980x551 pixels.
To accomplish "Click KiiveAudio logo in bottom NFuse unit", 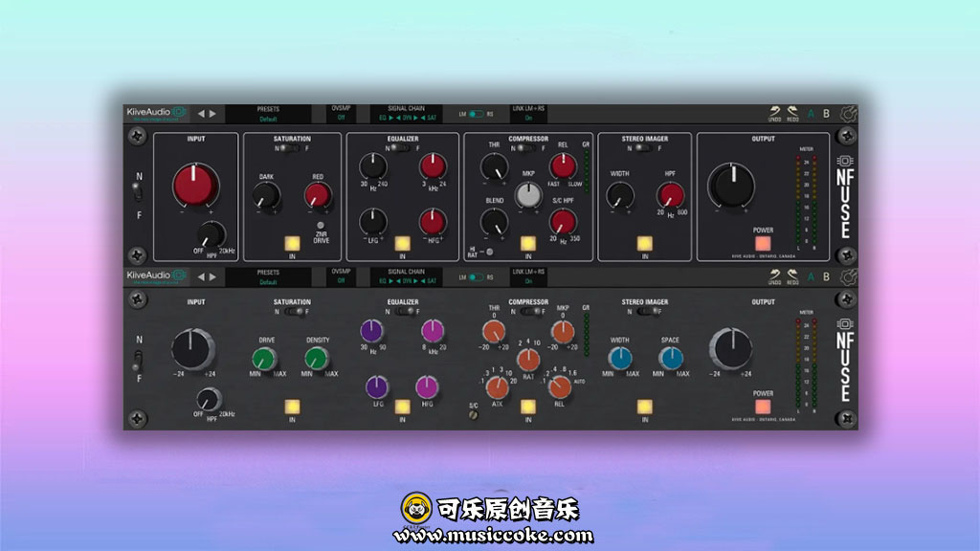I will pos(156,276).
